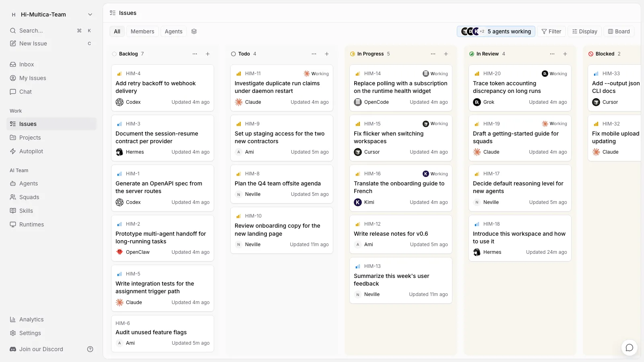Image resolution: width=644 pixels, height=362 pixels.
Task: Open In Progress column more options
Action: tap(433, 54)
